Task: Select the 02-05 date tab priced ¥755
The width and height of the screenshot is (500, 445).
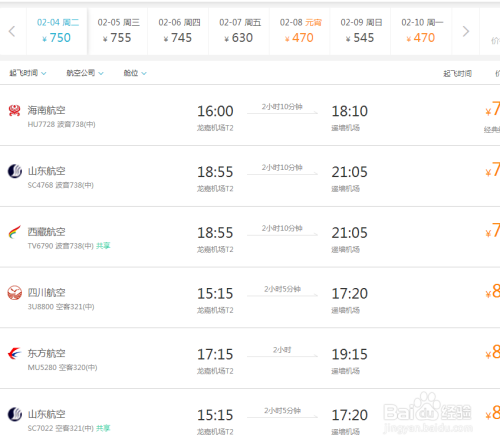Action: point(118,31)
